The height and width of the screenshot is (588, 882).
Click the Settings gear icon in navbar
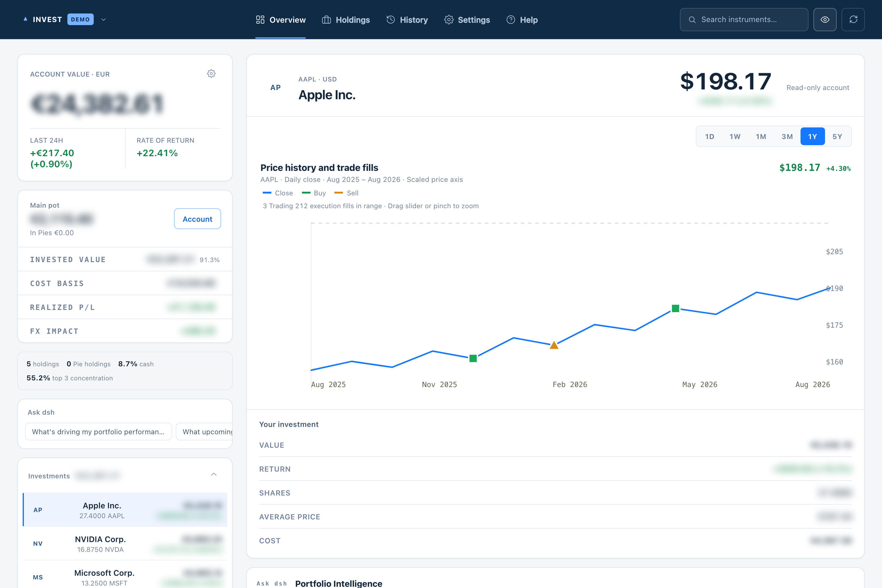(449, 20)
